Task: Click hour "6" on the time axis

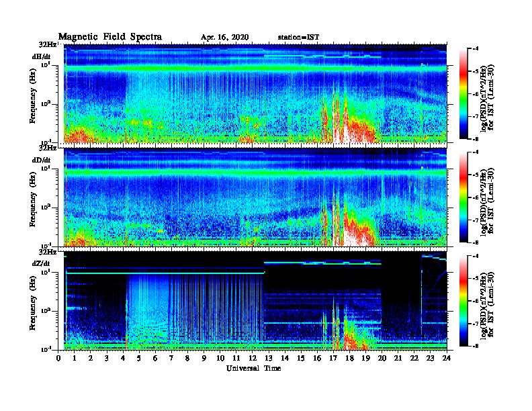Action: point(155,358)
